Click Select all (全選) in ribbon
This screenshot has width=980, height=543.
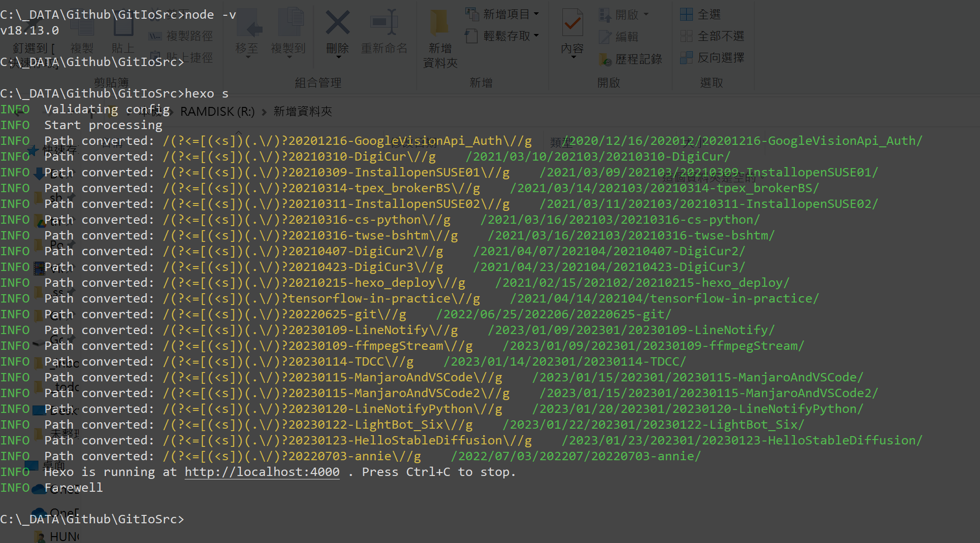click(700, 15)
